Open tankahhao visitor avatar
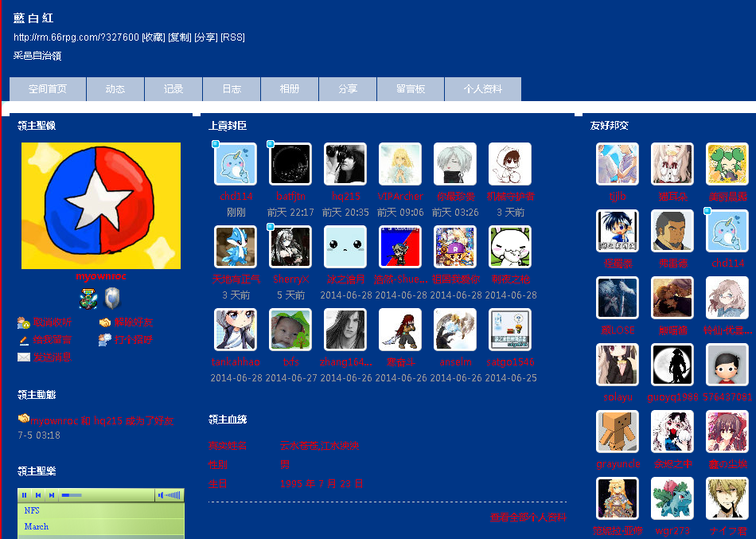The height and width of the screenshot is (539, 756). pyautogui.click(x=236, y=330)
